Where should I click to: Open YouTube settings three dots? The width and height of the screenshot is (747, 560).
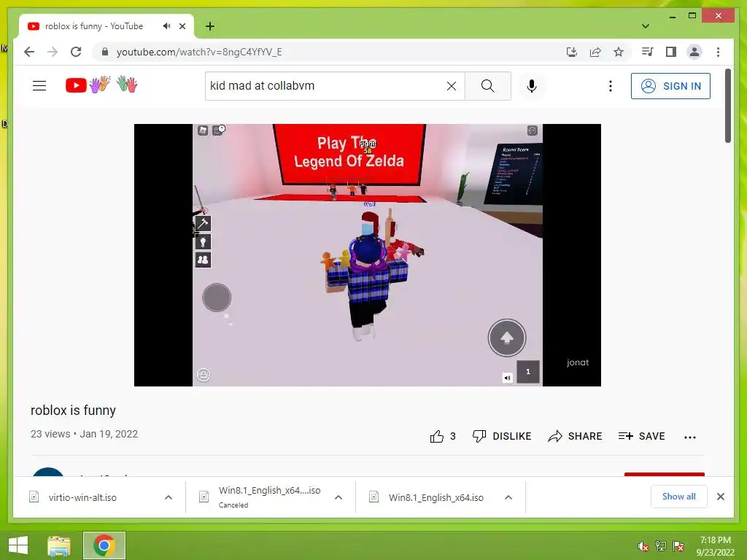(611, 86)
